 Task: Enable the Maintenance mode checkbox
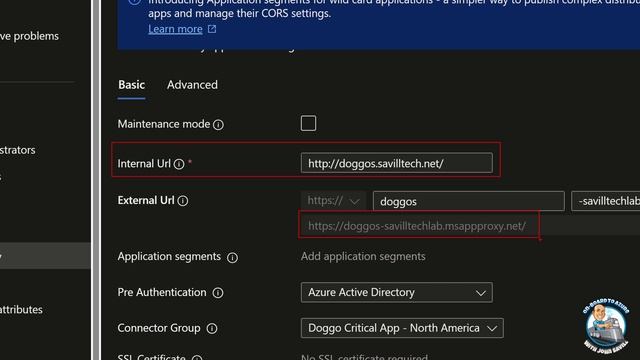pos(308,123)
